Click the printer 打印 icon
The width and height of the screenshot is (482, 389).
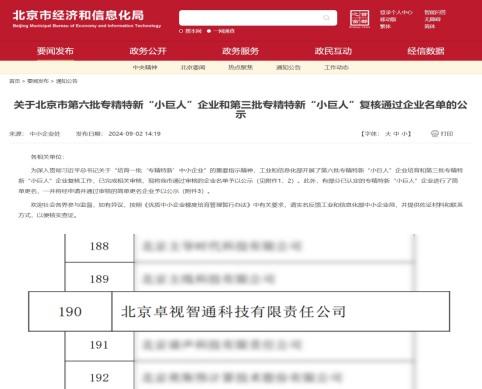pyautogui.click(x=435, y=134)
